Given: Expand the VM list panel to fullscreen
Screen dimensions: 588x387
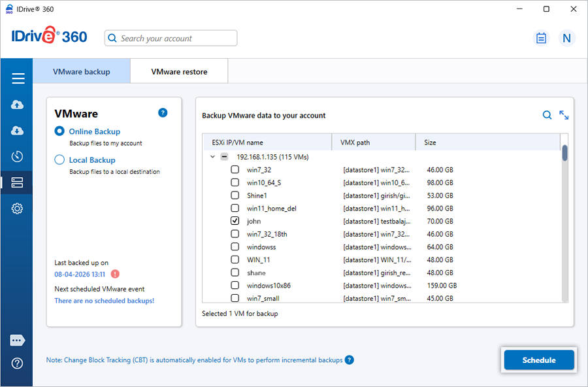Looking at the screenshot, I should click(x=564, y=115).
